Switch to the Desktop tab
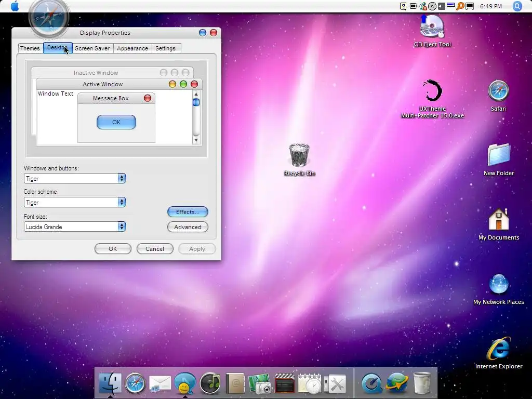The image size is (532, 399). pyautogui.click(x=58, y=47)
